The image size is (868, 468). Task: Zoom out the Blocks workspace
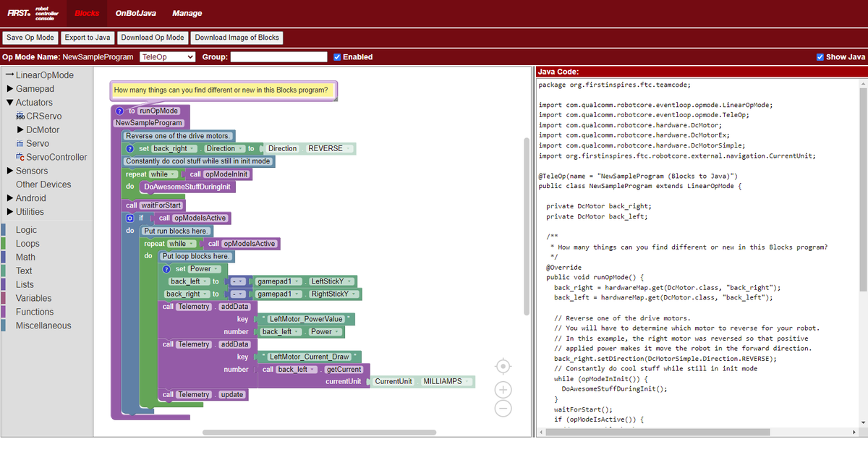[504, 409]
